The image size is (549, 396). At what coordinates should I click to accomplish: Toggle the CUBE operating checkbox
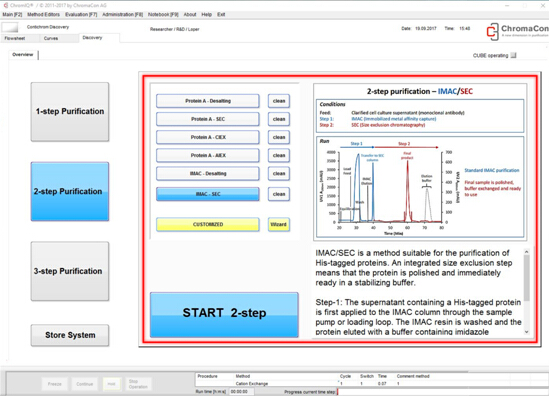pyautogui.click(x=513, y=55)
